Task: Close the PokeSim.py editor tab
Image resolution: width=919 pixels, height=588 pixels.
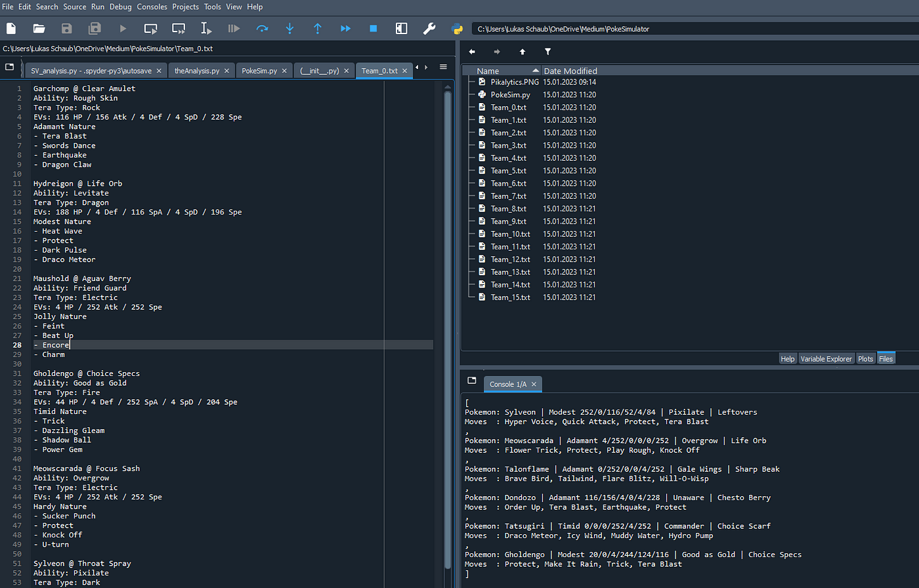Action: coord(284,70)
